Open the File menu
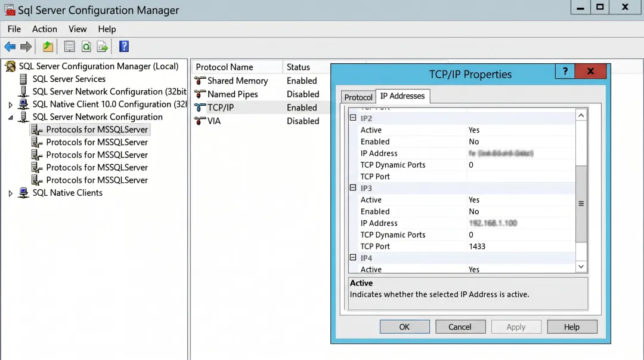 tap(14, 29)
